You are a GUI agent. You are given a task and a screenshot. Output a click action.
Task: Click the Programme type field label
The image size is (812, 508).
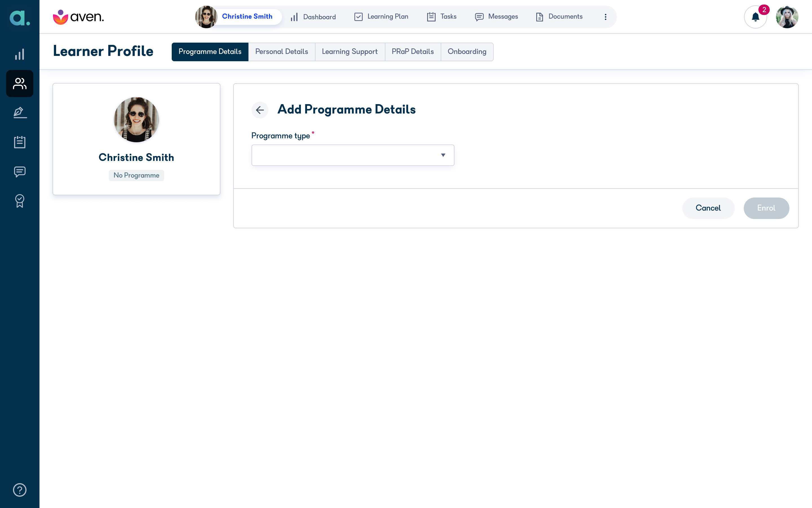(281, 136)
